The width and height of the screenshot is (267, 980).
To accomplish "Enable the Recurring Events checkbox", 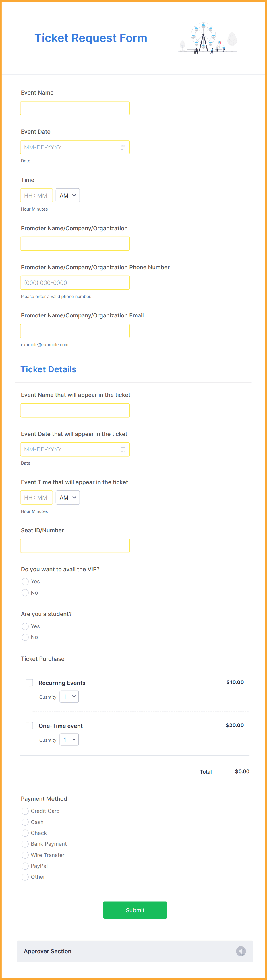I will [x=29, y=683].
